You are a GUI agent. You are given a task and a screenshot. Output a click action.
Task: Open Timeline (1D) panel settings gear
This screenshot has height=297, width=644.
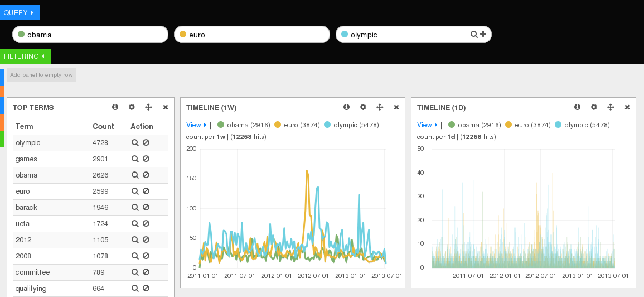[x=594, y=107]
